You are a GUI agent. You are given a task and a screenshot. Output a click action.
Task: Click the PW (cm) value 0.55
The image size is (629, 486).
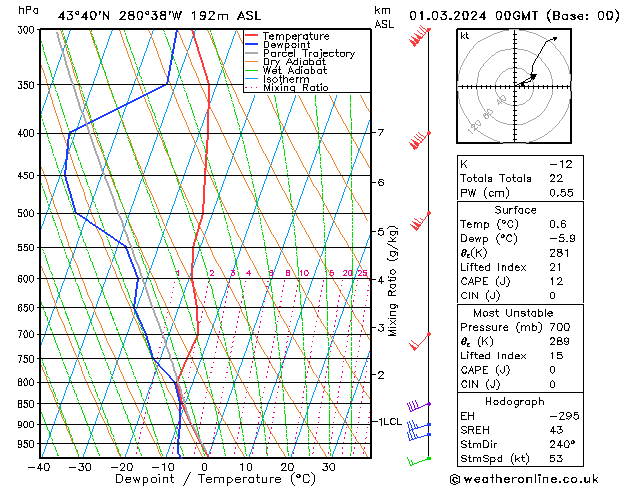[x=561, y=193]
